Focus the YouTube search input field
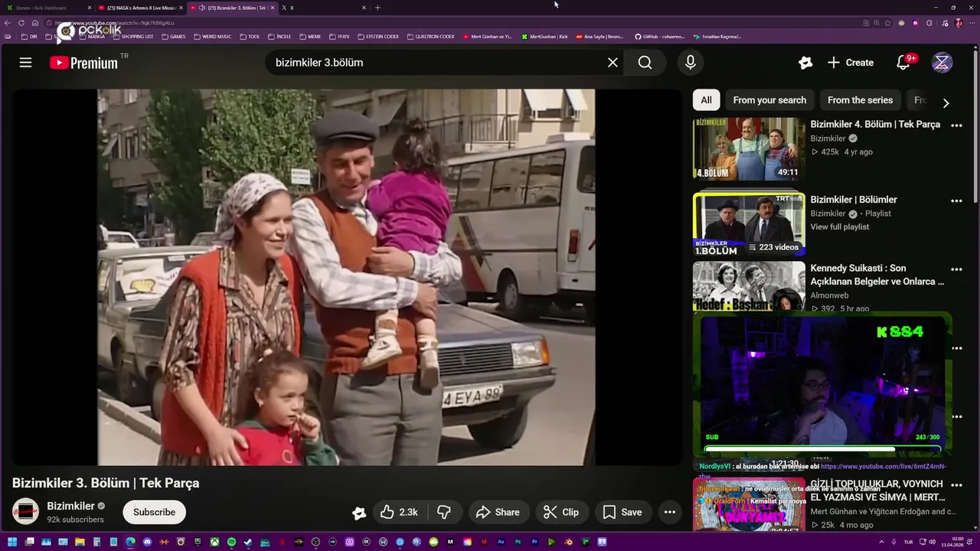The image size is (980, 551). click(x=436, y=63)
